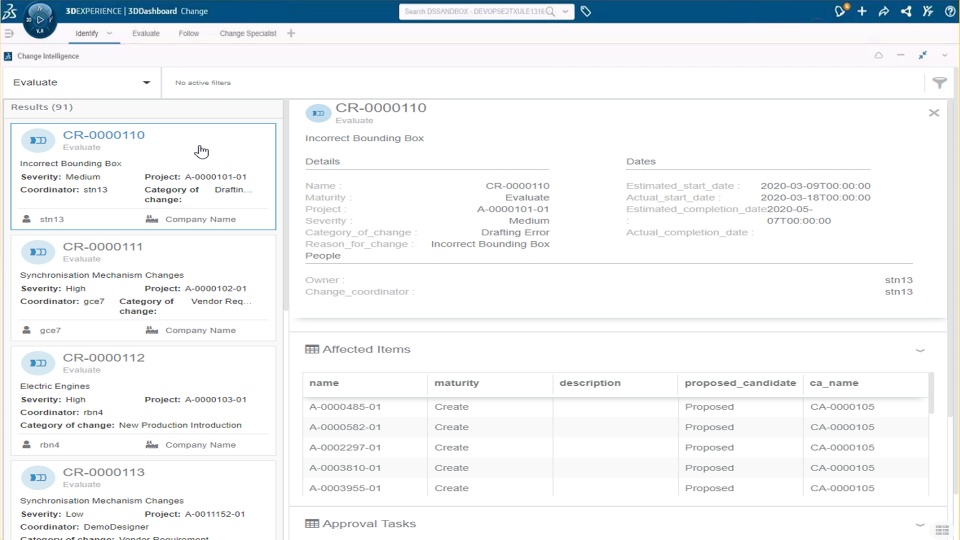Click the CR-0000110 card icon
This screenshot has height=540, width=960.
coord(38,140)
